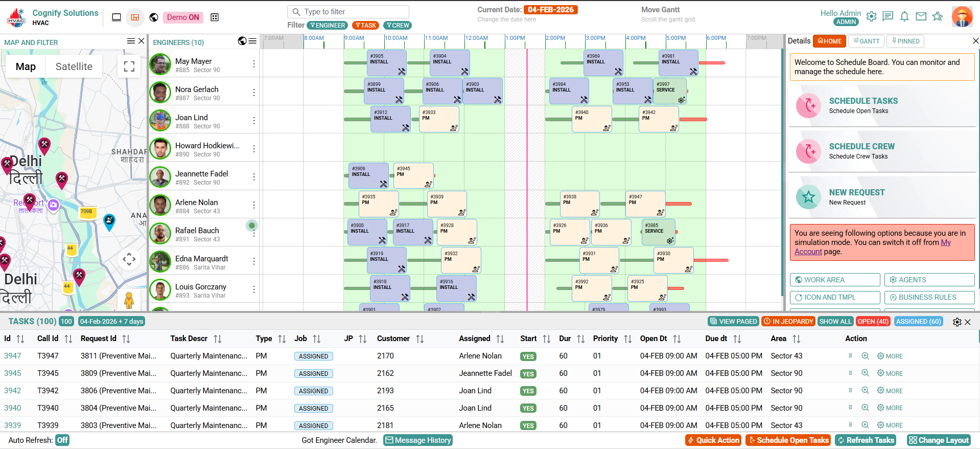Toggle fullscreen map view icon

pos(129,66)
